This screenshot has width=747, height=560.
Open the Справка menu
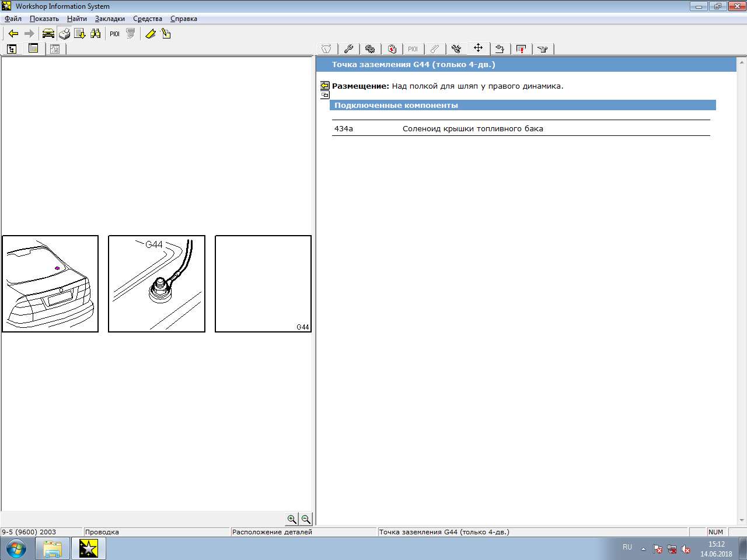pos(183,19)
